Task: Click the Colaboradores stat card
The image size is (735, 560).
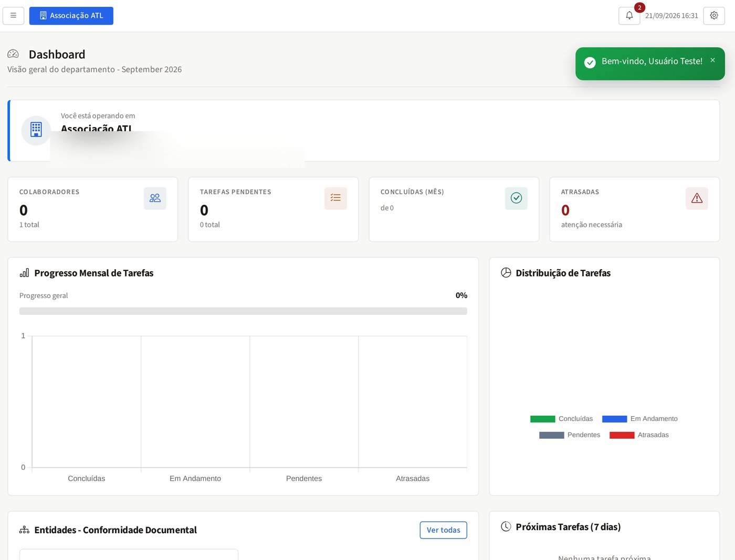Action: tap(93, 209)
